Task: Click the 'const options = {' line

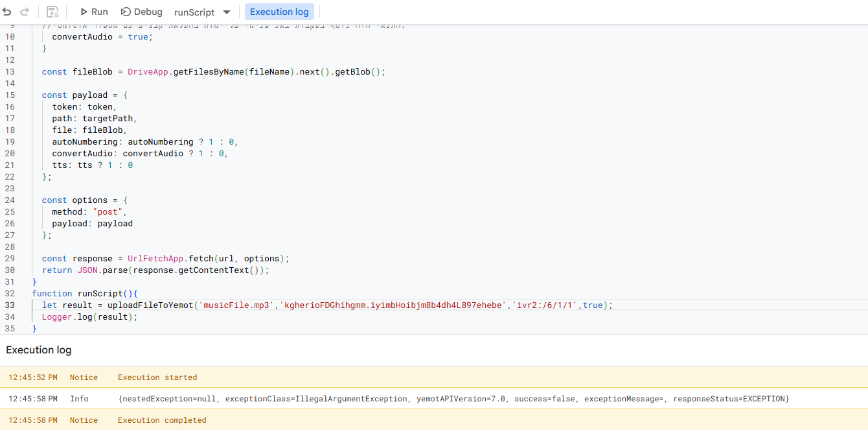Action: [85, 200]
